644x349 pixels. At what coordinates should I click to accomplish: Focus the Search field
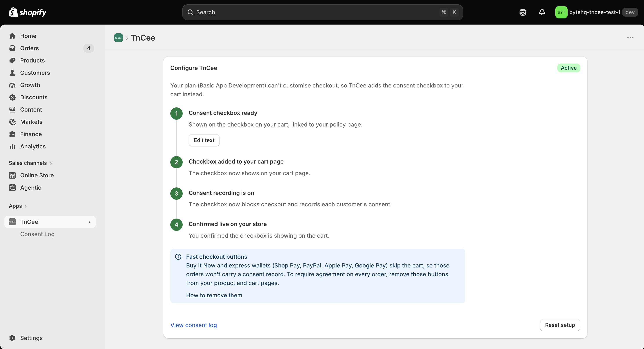322,12
